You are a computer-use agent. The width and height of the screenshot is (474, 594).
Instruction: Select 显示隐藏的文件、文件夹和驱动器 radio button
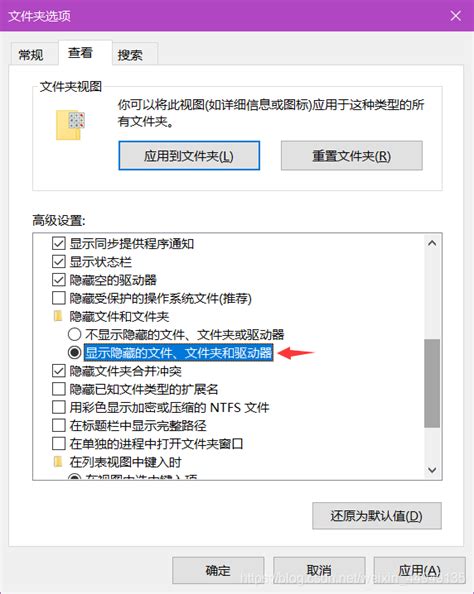click(x=75, y=352)
